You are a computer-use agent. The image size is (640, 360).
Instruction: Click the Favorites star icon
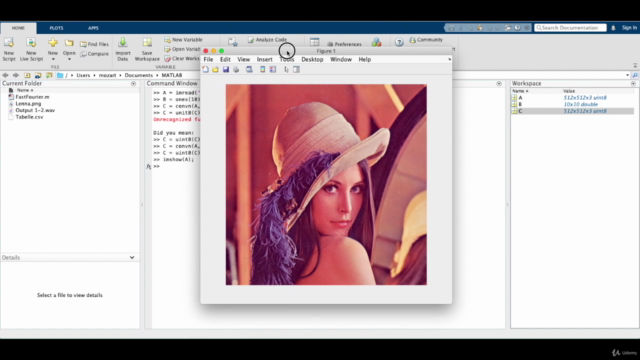[x=233, y=42]
